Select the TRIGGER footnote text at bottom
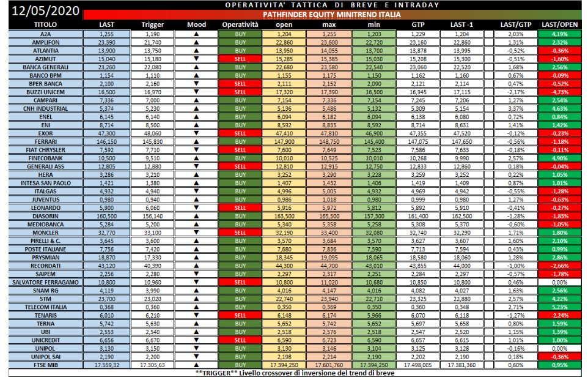Screen dimensions: 588x380 (x=295, y=373)
